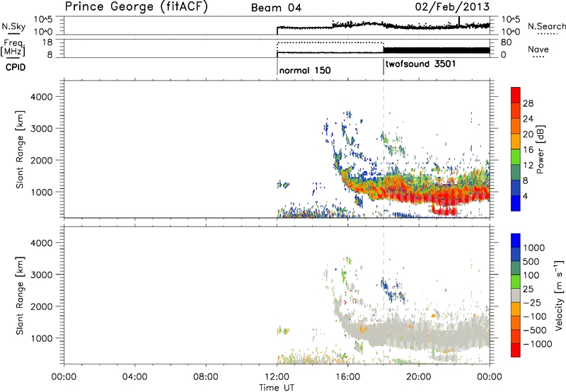Click the 'Velocity [m s⁻¹]' color bar label
Screen dimensions: 566x392
click(x=559, y=295)
